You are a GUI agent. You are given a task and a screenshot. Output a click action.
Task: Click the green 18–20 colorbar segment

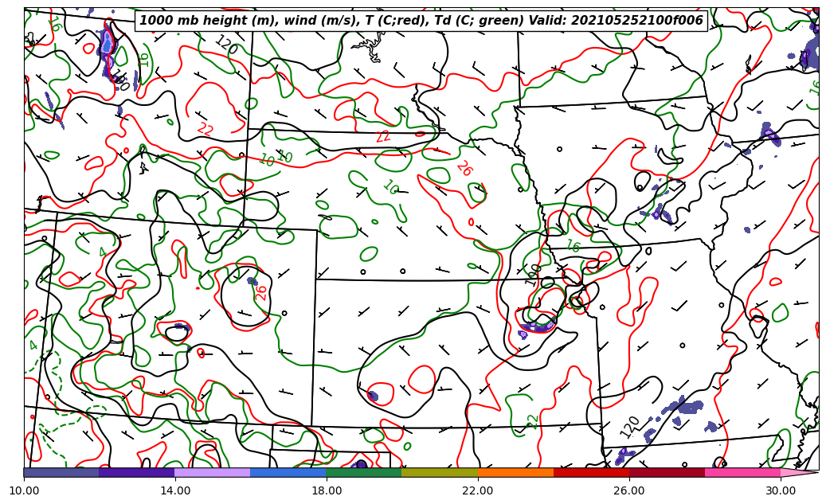(364, 472)
